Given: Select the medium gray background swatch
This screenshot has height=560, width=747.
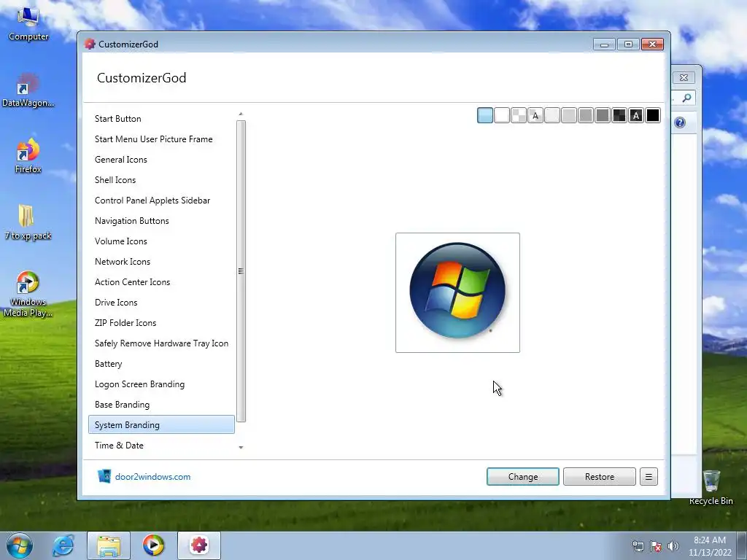Looking at the screenshot, I should (586, 115).
